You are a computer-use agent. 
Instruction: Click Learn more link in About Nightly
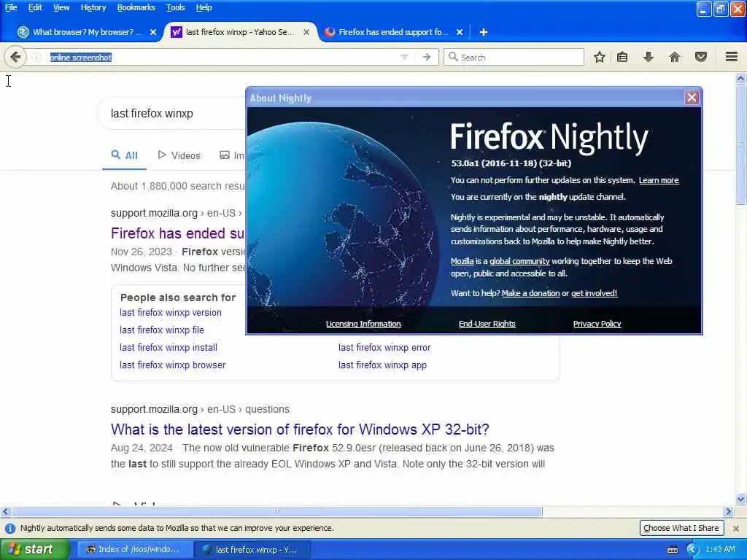click(x=659, y=181)
